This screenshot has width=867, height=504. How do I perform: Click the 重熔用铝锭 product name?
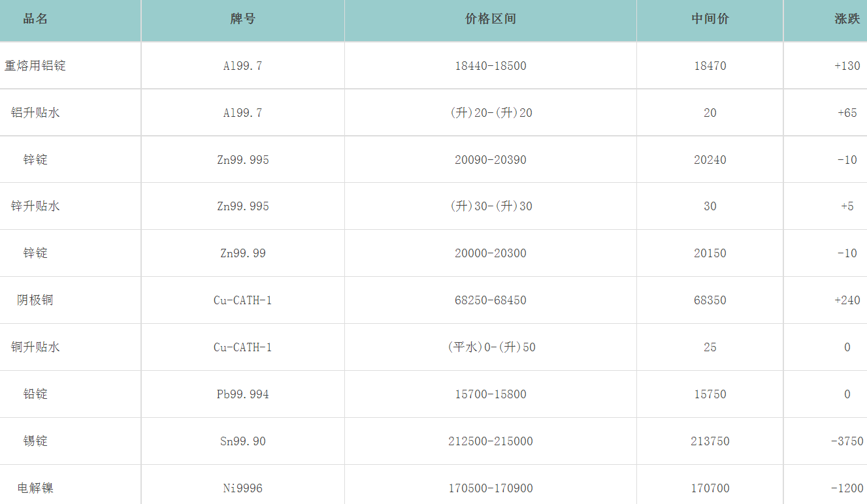coord(35,66)
